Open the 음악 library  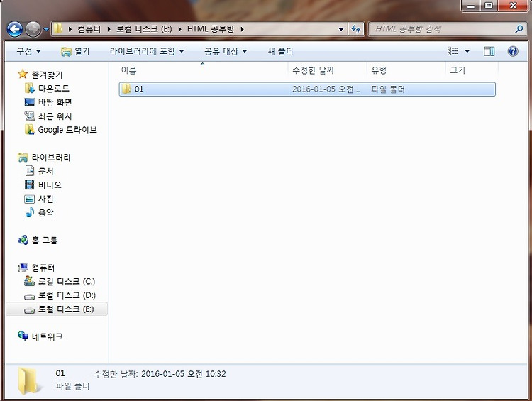click(x=46, y=213)
